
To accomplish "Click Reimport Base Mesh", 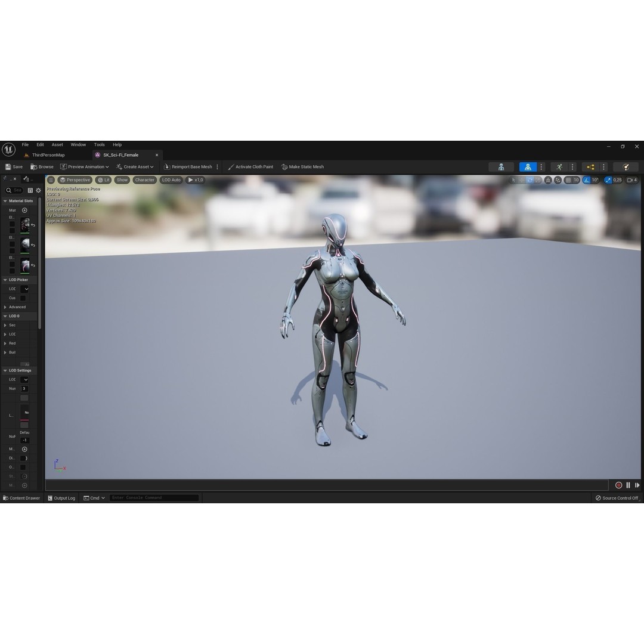I will coord(188,167).
